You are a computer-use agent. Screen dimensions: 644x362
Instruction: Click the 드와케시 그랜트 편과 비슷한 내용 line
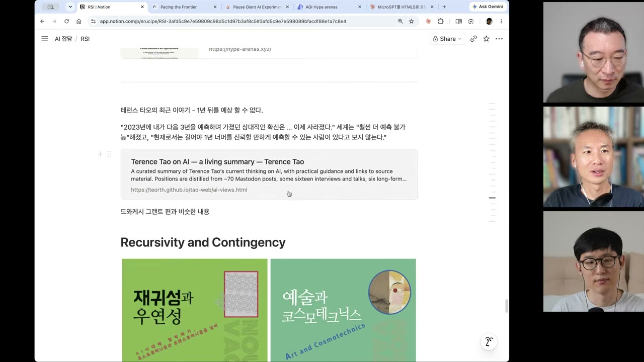(165, 212)
